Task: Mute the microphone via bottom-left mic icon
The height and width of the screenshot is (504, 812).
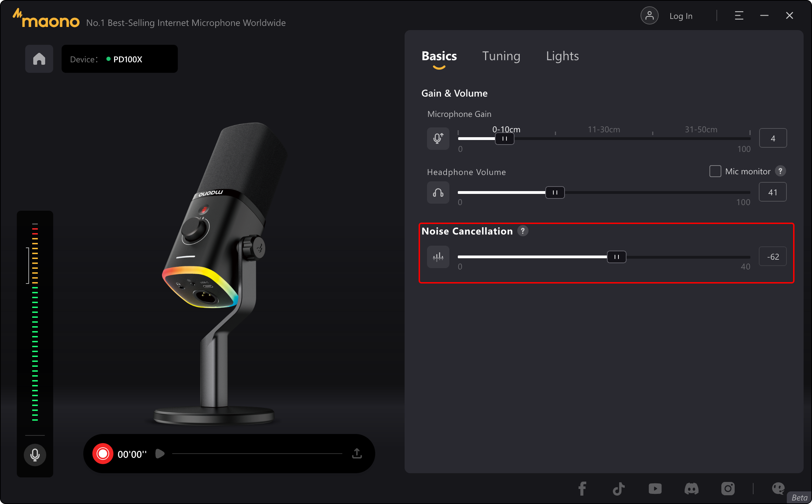Action: point(35,455)
